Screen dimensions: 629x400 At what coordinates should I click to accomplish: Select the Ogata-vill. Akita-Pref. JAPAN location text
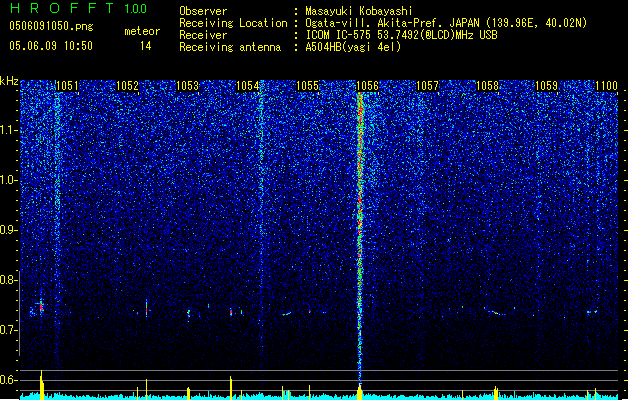(x=446, y=23)
